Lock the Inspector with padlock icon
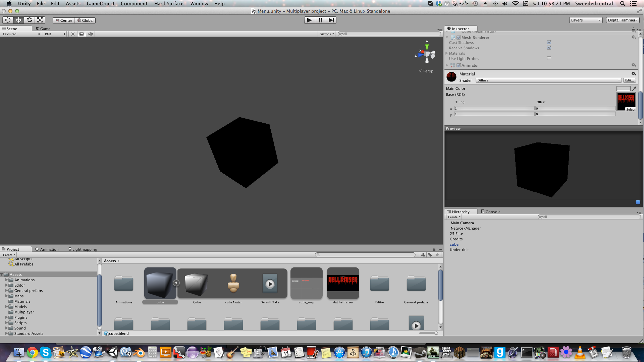The image size is (644, 362). pyautogui.click(x=633, y=29)
